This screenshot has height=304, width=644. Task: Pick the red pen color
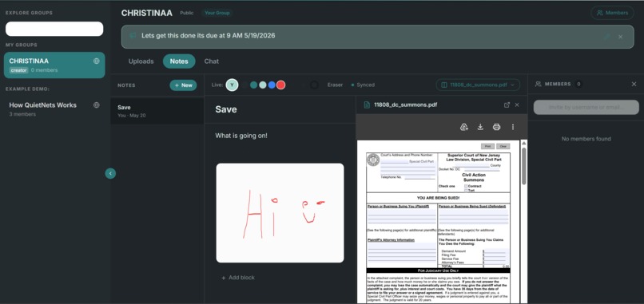click(x=280, y=85)
